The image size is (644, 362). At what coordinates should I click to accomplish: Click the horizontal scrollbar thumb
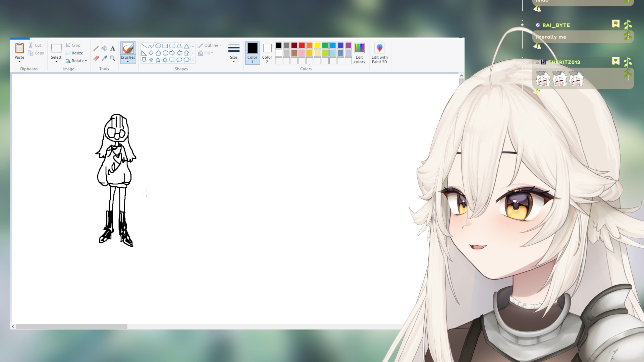point(72,326)
